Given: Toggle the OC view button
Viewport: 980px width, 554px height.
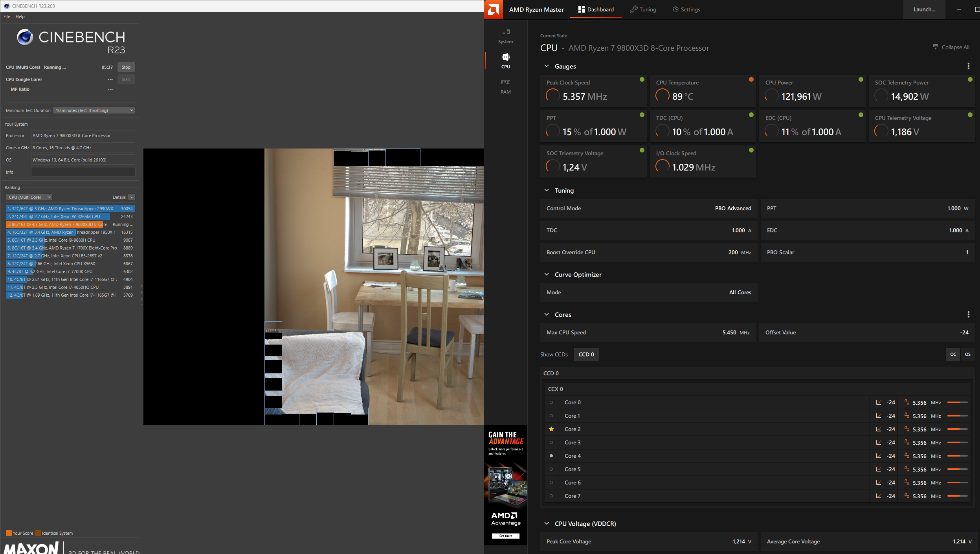Looking at the screenshot, I should (x=953, y=354).
